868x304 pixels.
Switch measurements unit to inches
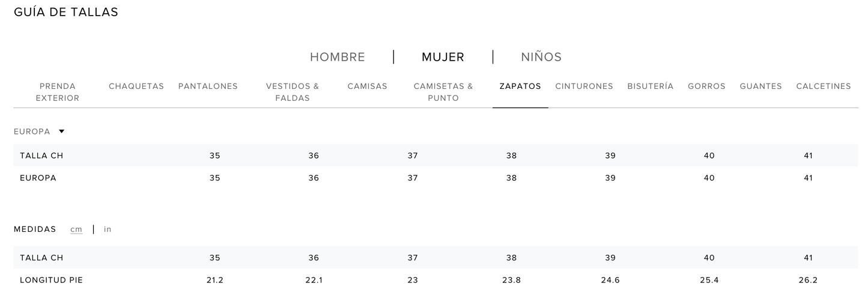click(x=108, y=230)
